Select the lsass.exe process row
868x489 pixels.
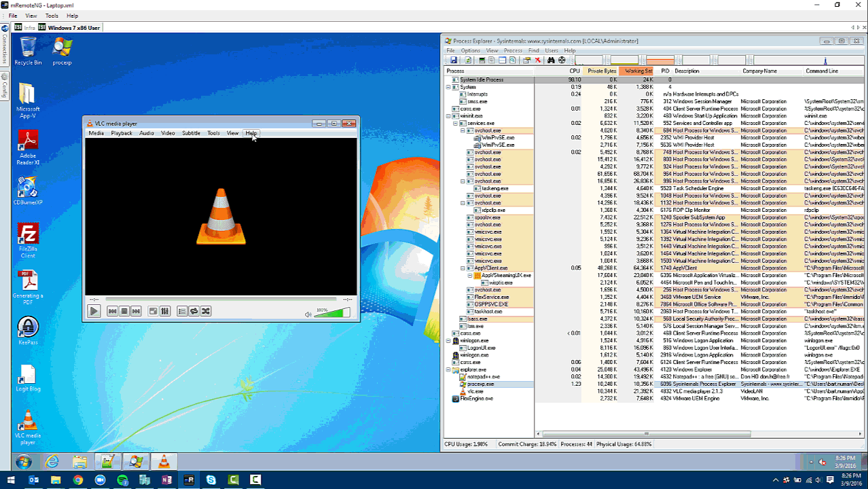tap(655, 319)
